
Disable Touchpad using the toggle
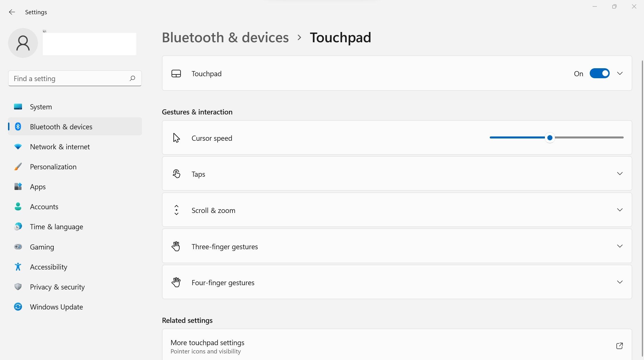[599, 73]
